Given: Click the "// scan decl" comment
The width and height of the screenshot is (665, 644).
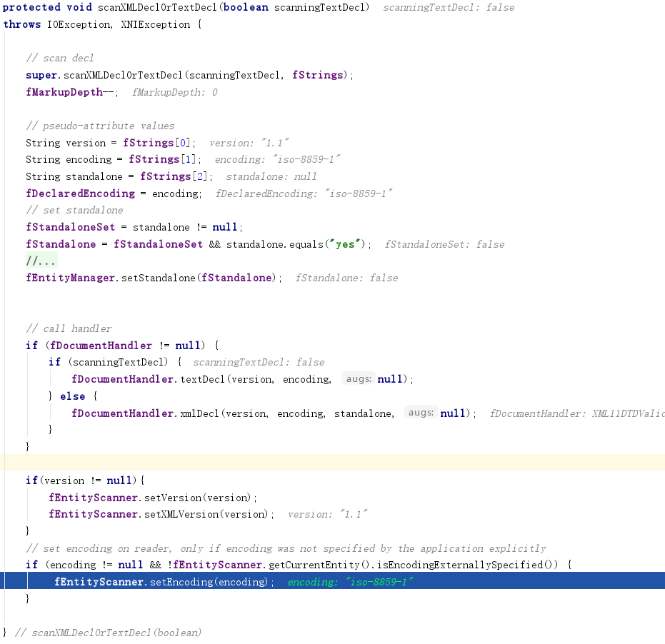Looking at the screenshot, I should [x=60, y=58].
